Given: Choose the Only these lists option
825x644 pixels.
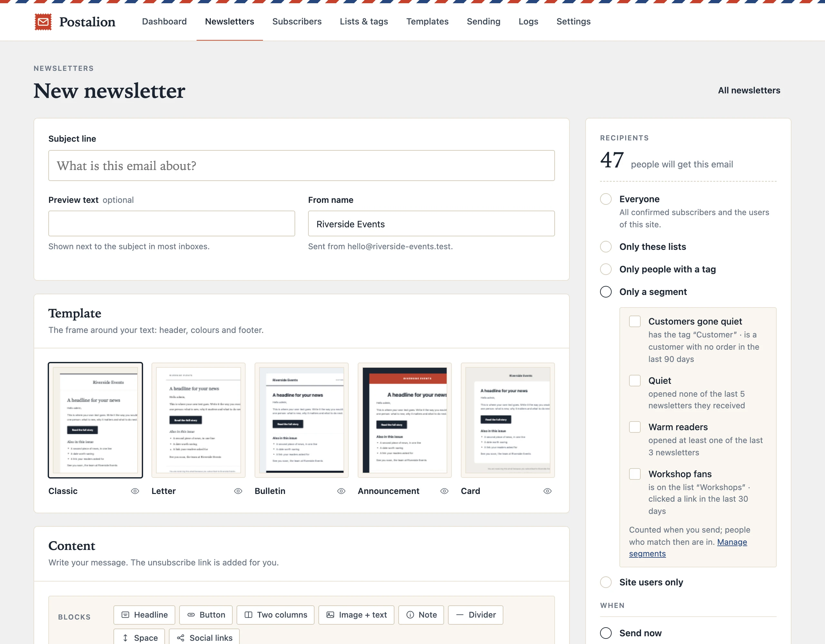Looking at the screenshot, I should coord(606,247).
